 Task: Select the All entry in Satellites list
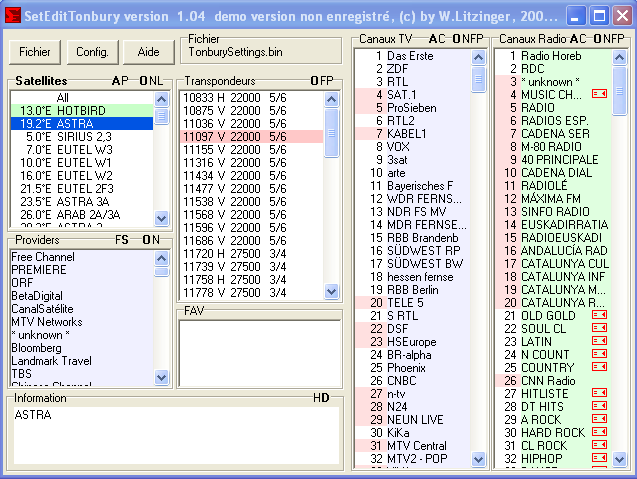point(82,98)
